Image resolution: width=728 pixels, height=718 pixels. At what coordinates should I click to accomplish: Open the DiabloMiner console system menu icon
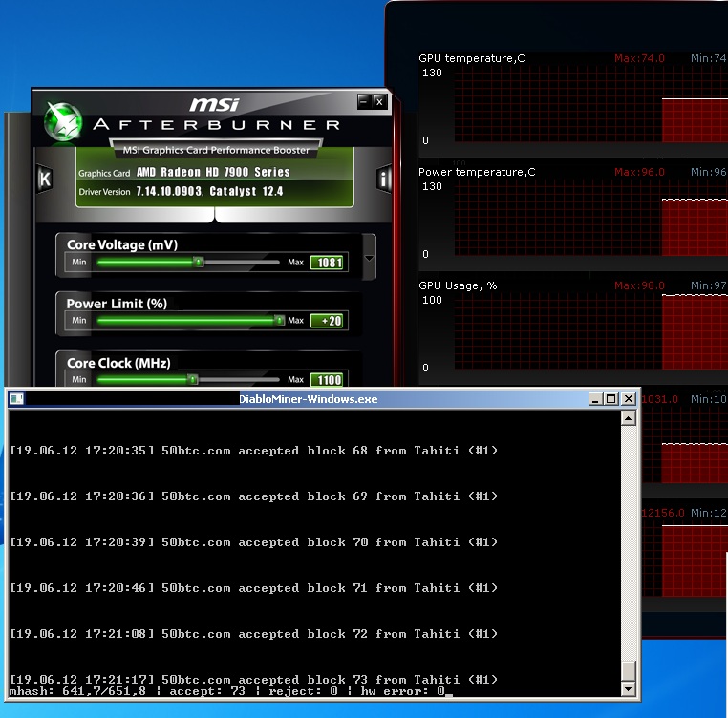(x=16, y=399)
